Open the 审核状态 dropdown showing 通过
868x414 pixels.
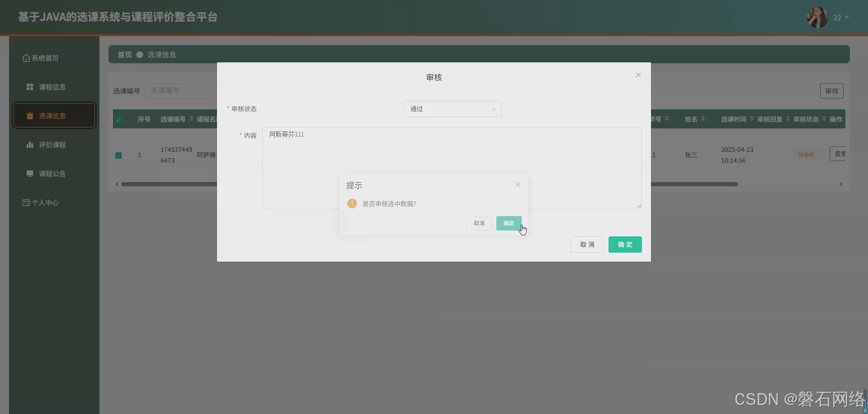[x=452, y=108]
